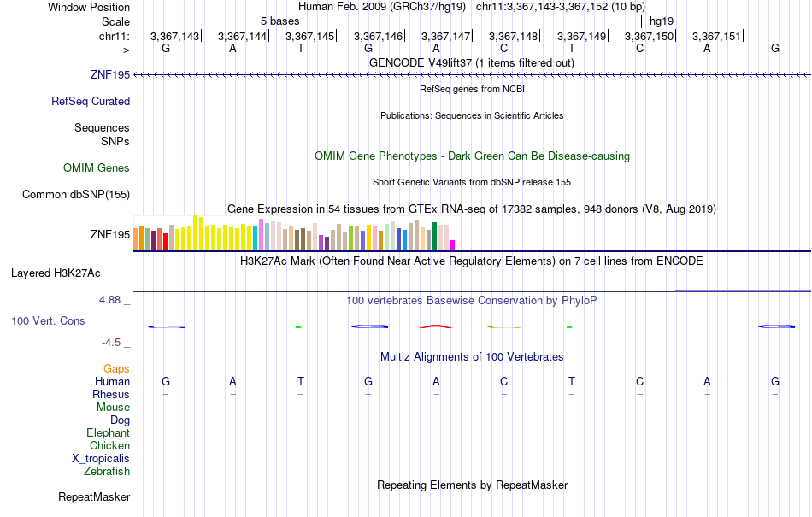
Task: Click the RefSeq genes from NCBI title
Action: click(x=472, y=89)
